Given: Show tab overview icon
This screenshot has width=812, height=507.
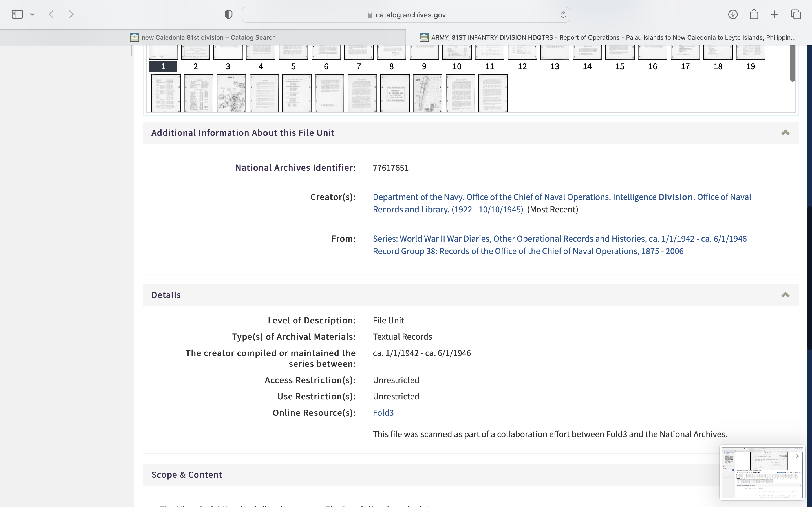Looking at the screenshot, I should pos(796,14).
